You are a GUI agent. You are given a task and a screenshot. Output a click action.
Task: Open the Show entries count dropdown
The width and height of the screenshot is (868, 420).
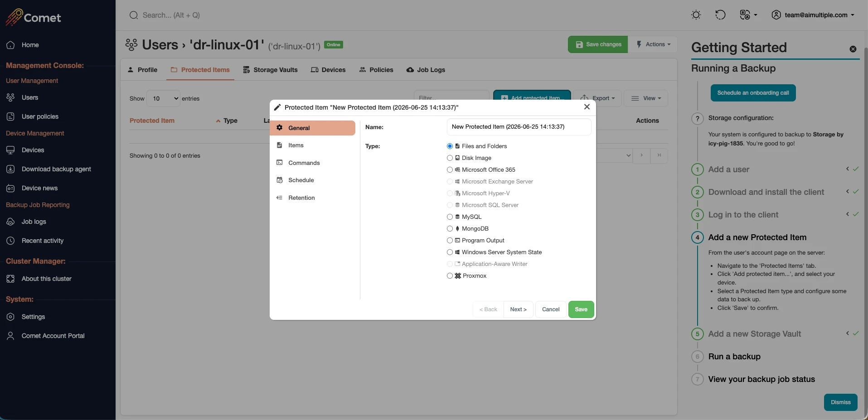pyautogui.click(x=164, y=98)
